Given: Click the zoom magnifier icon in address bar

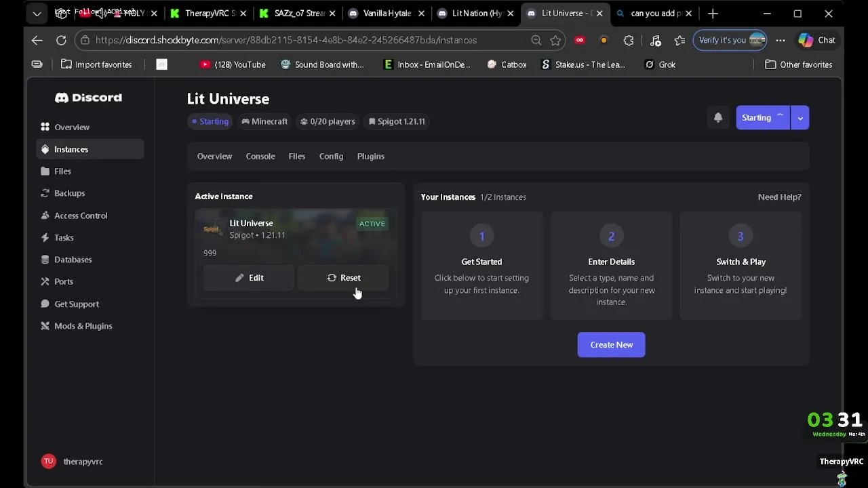Looking at the screenshot, I should (536, 40).
